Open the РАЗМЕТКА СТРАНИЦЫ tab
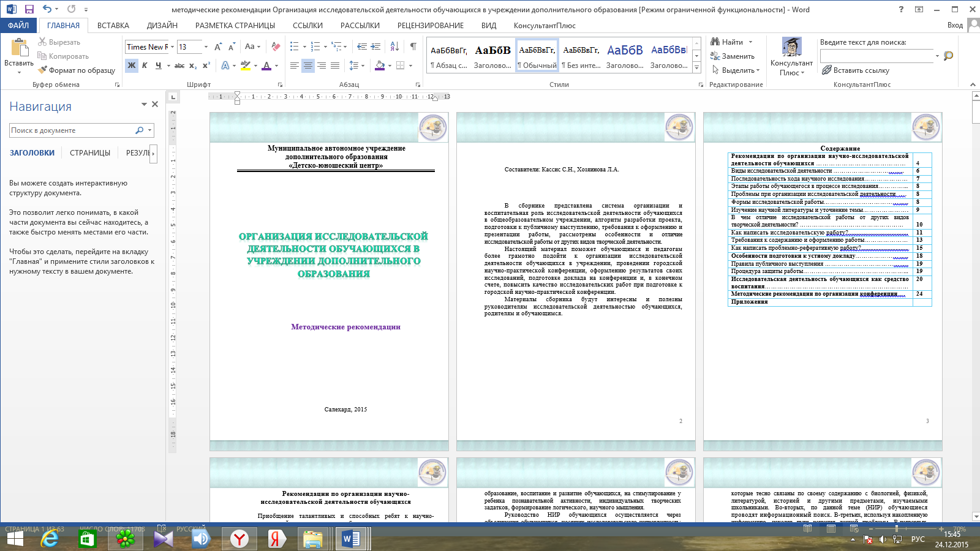 pos(235,26)
